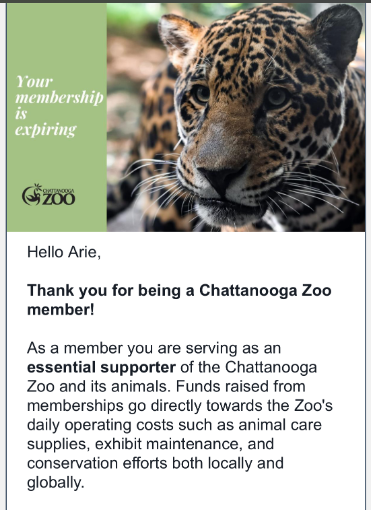Click the "Your membership is expiring" banner text
Image resolution: width=371 pixels, height=510 pixels.
[59, 106]
